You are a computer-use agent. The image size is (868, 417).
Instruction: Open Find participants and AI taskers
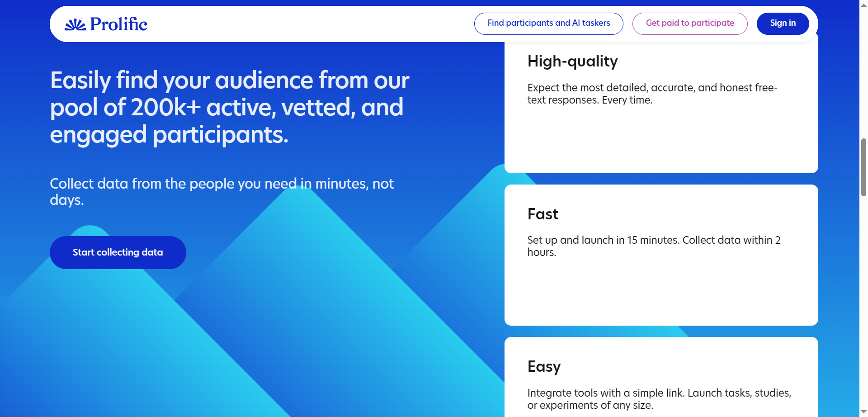[548, 23]
